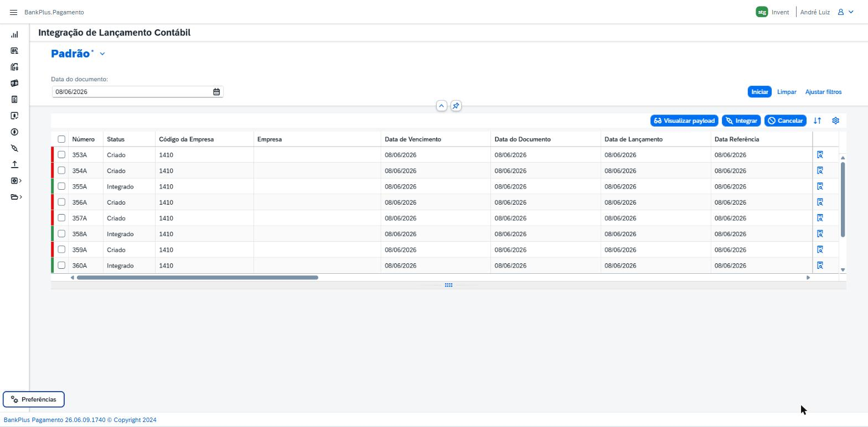Tick the checkbox for row 357A
Viewport: 868px width, 427px height.
61,218
